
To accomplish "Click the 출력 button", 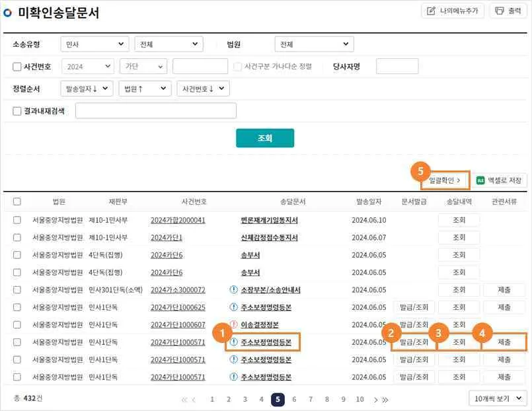I will [x=508, y=11].
